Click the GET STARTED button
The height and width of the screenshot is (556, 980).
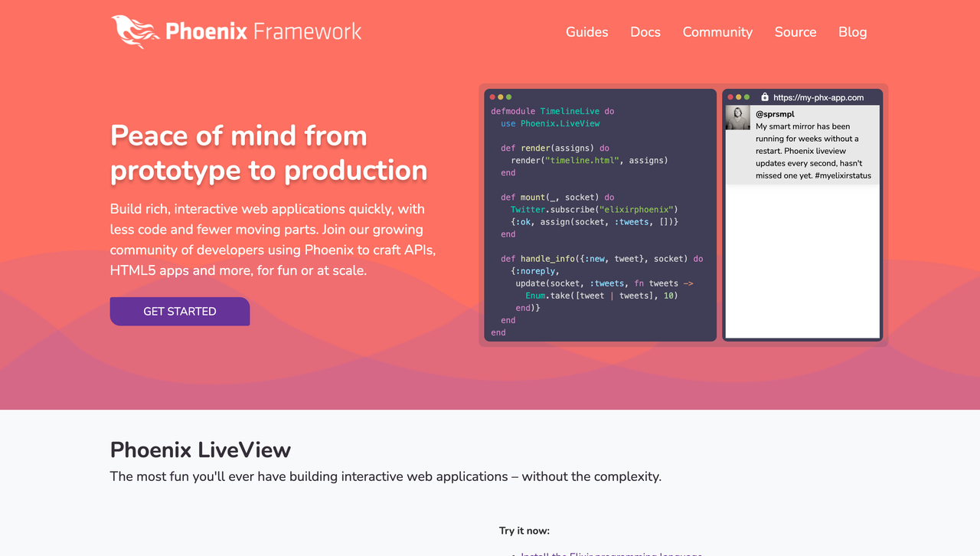(x=179, y=311)
